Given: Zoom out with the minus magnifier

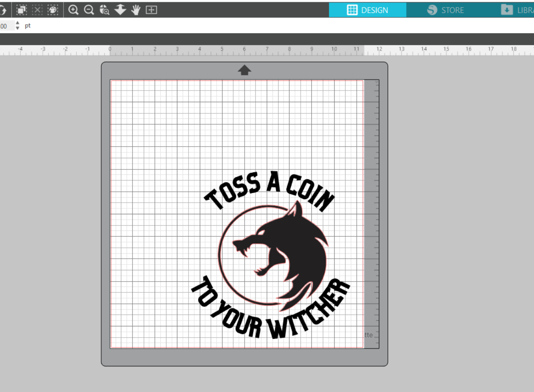Looking at the screenshot, I should click(89, 10).
